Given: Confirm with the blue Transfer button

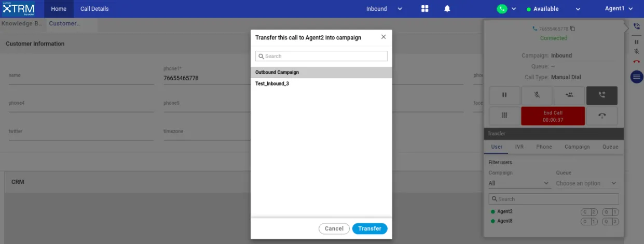Looking at the screenshot, I should coord(369,228).
